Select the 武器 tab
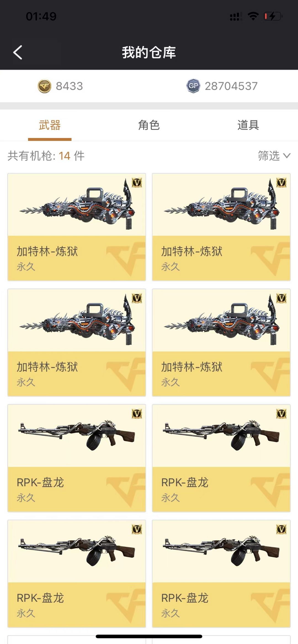Image resolution: width=298 pixels, height=644 pixels. tap(50, 125)
